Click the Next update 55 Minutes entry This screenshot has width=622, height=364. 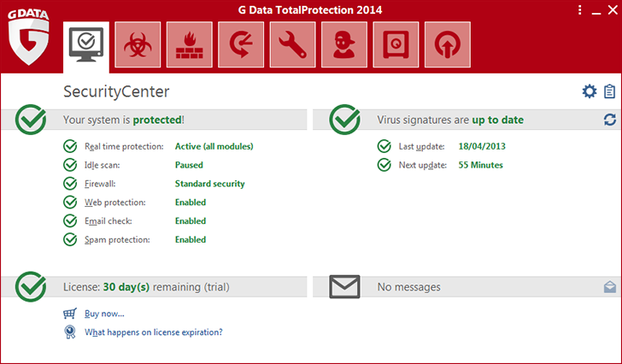[480, 165]
